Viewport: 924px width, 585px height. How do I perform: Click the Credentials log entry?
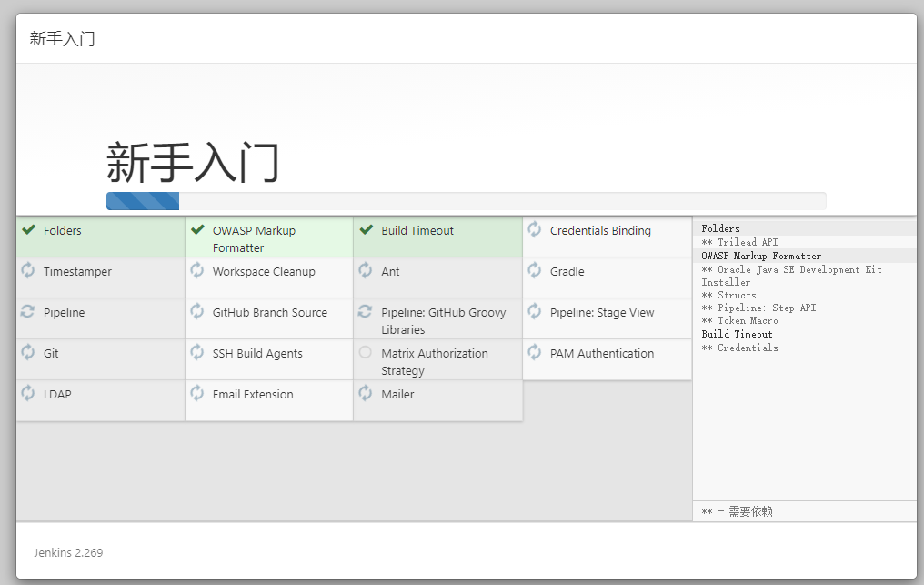739,348
